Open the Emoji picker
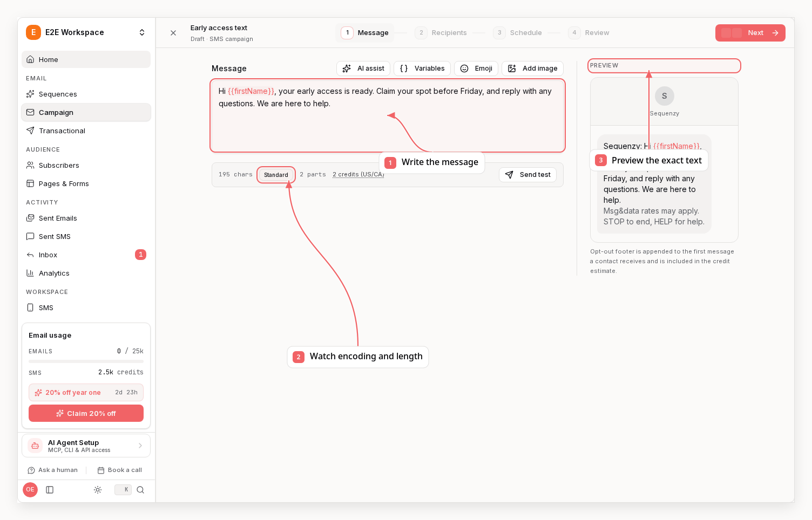Image resolution: width=812 pixels, height=520 pixels. pyautogui.click(x=476, y=69)
